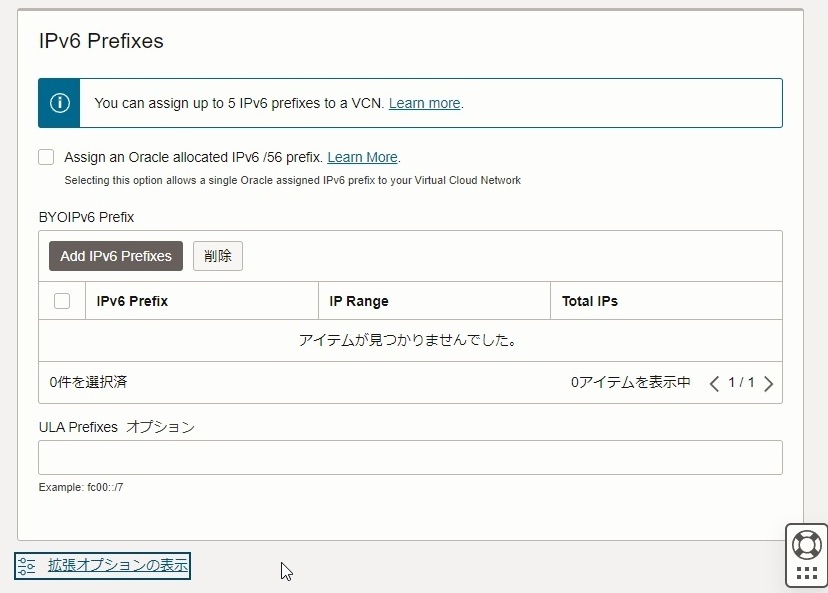Go to the next page with the right chevron
Image resolution: width=828 pixels, height=593 pixels.
[768, 382]
